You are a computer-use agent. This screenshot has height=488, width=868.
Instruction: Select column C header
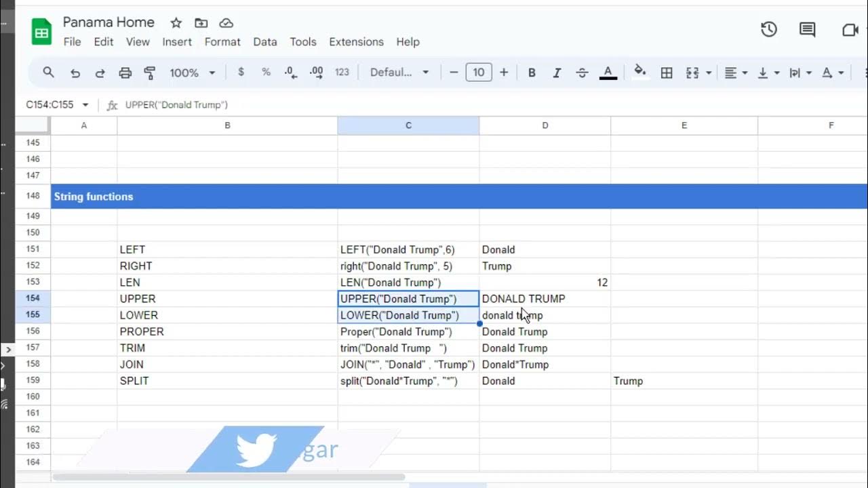[408, 125]
